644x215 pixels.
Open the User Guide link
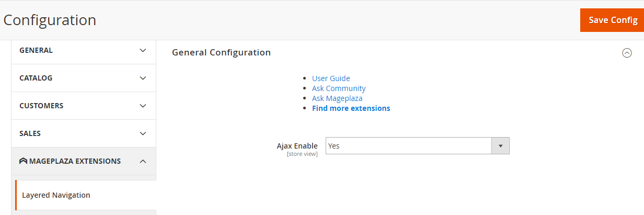click(331, 78)
